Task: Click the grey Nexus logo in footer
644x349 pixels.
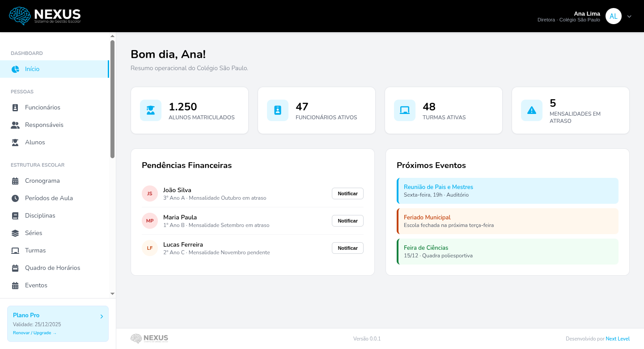Action: [149, 338]
